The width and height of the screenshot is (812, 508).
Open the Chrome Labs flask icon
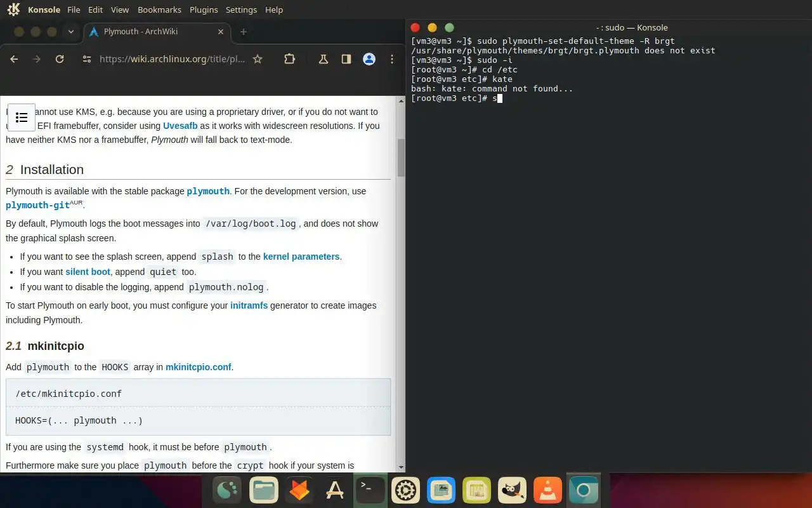(x=323, y=59)
